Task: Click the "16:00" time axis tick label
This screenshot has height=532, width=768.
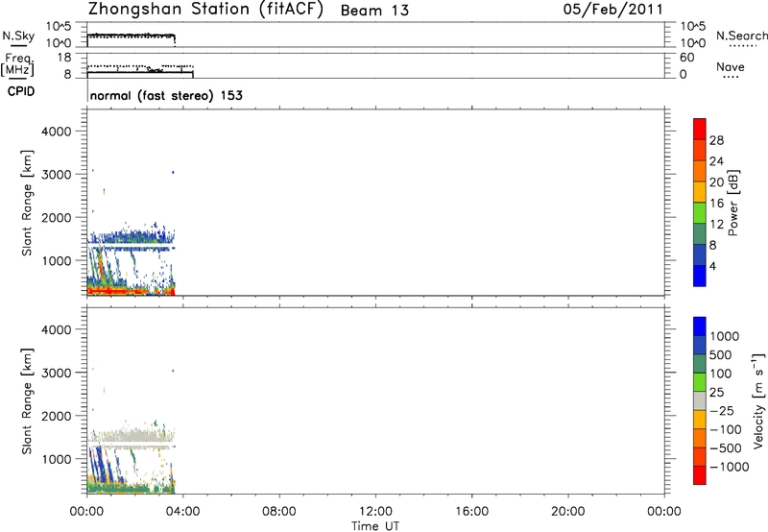Action: coord(471,512)
